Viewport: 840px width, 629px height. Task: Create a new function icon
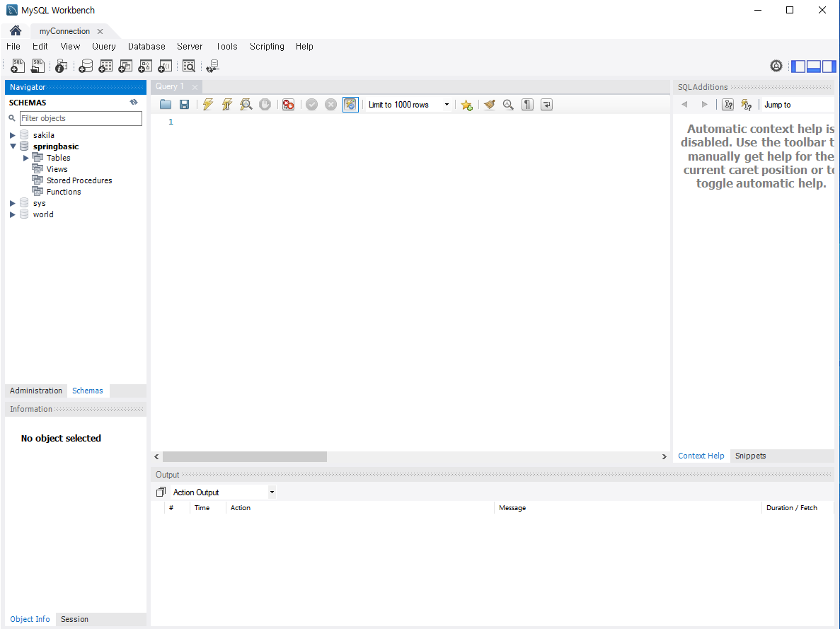click(x=165, y=66)
